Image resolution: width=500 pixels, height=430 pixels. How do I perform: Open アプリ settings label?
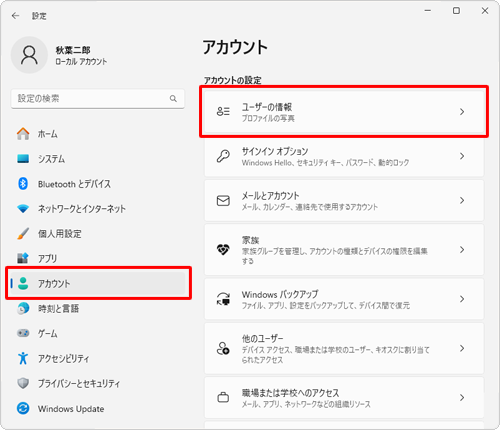pyautogui.click(x=47, y=259)
